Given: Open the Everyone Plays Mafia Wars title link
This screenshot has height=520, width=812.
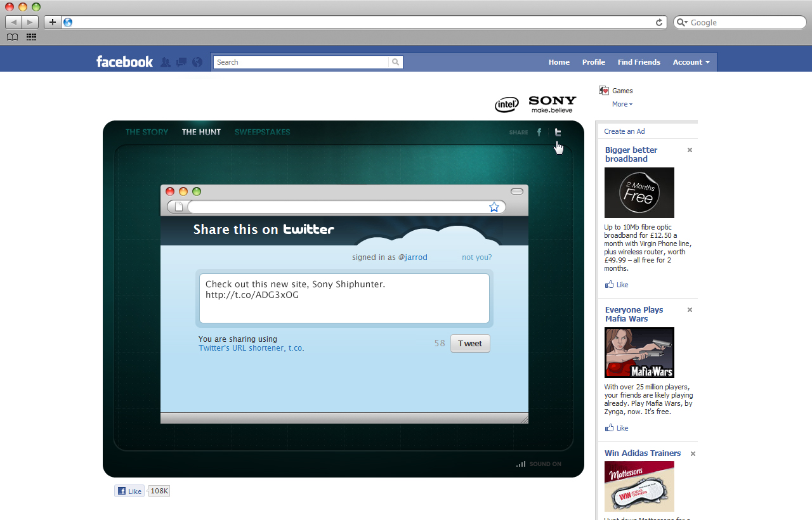Looking at the screenshot, I should (634, 315).
